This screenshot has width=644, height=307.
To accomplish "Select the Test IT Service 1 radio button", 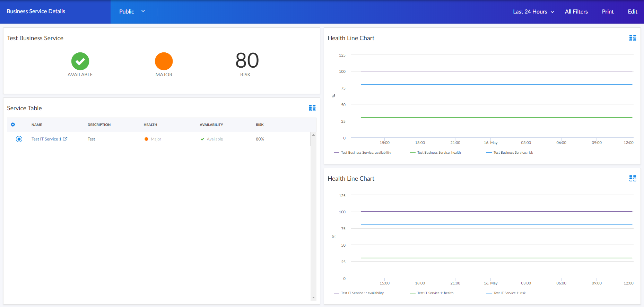I will pyautogui.click(x=19, y=139).
